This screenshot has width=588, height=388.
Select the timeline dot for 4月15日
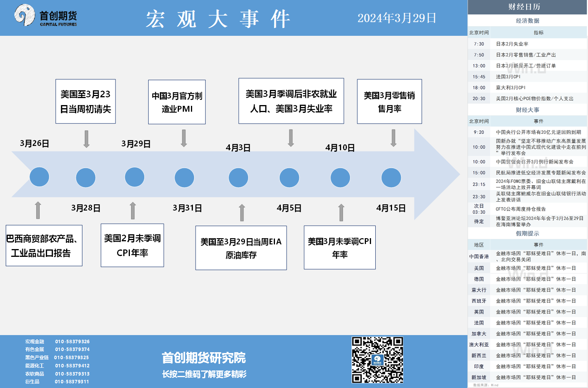pyautogui.click(x=391, y=178)
